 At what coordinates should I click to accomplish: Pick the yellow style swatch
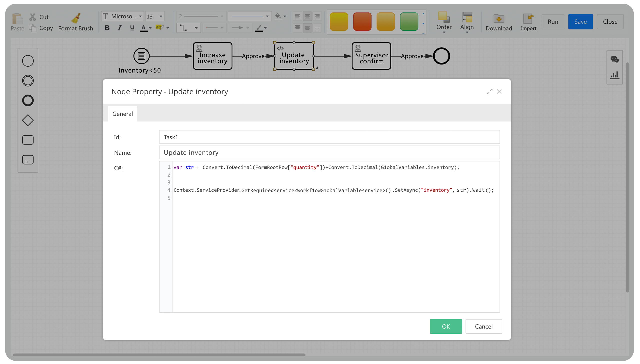pos(339,22)
